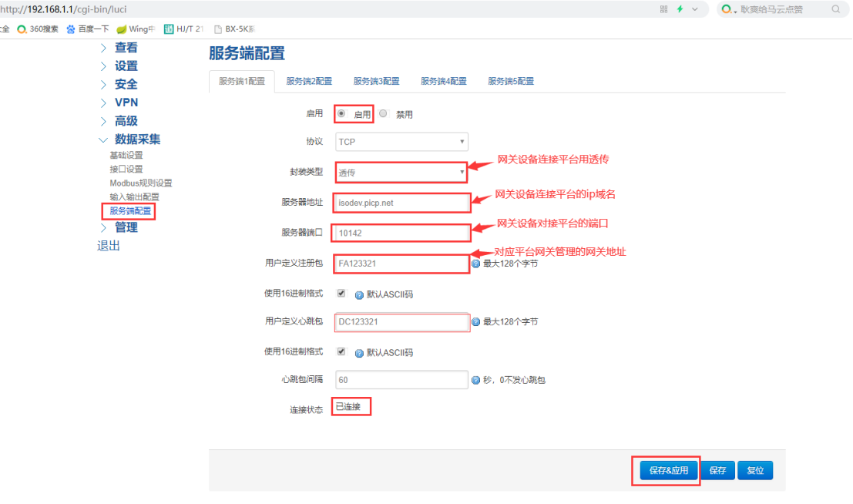The height and width of the screenshot is (504, 853).
Task: Open the 协议 TCP dropdown
Action: pos(401,142)
